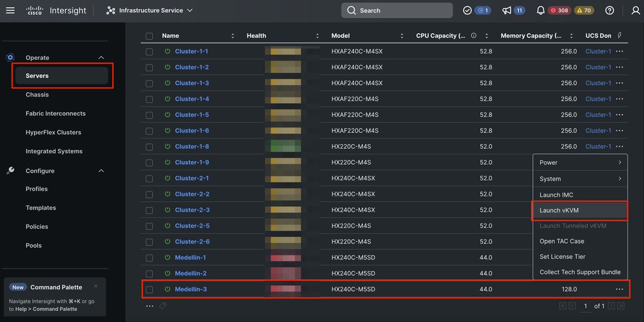Open the user profile icon
Viewport: 644px width, 322px height.
point(636,10)
